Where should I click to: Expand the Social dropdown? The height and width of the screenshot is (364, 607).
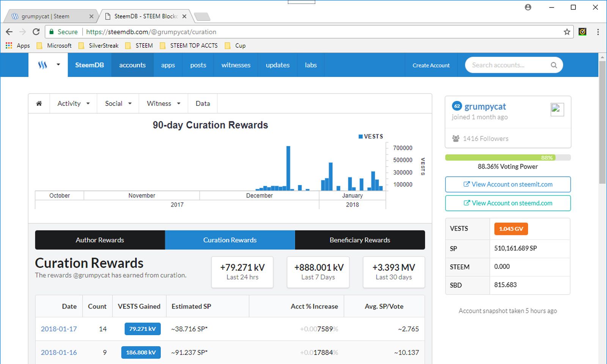(118, 104)
